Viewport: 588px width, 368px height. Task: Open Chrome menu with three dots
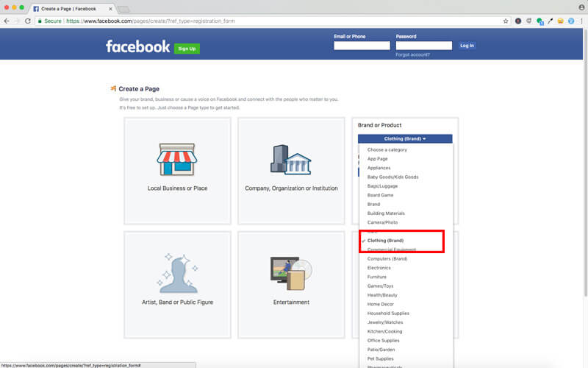581,21
